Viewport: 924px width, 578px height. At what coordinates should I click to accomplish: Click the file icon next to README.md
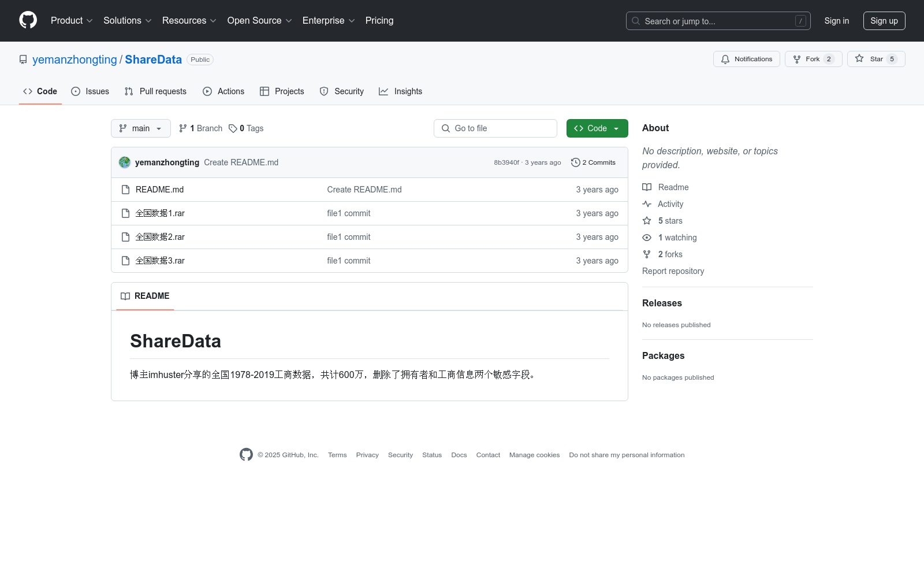coord(125,190)
